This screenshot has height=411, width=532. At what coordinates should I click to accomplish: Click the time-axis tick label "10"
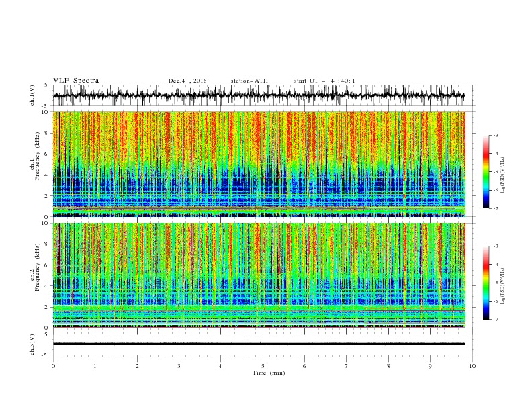click(x=472, y=366)
